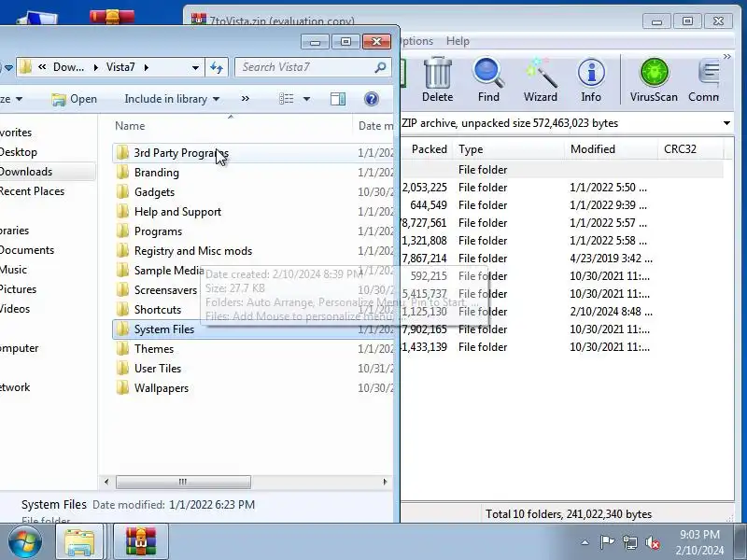747x560 pixels.
Task: Click the muted volume icon in system tray
Action: (652, 542)
